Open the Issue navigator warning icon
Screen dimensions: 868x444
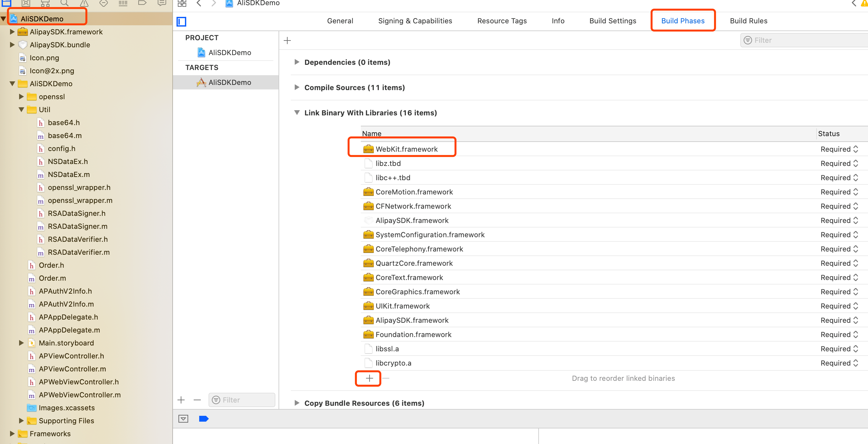84,3
